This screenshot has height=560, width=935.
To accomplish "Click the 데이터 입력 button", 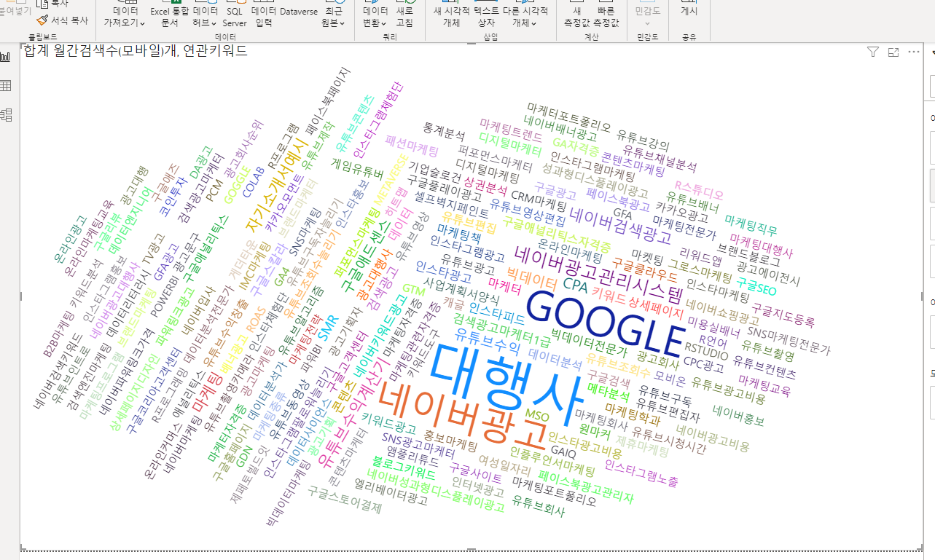I will tap(264, 17).
